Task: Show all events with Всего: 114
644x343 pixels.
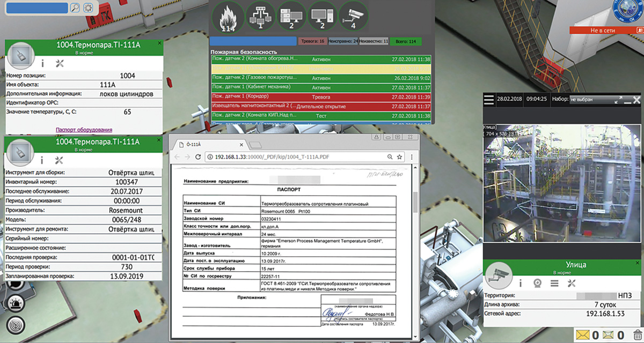Action: pyautogui.click(x=406, y=41)
